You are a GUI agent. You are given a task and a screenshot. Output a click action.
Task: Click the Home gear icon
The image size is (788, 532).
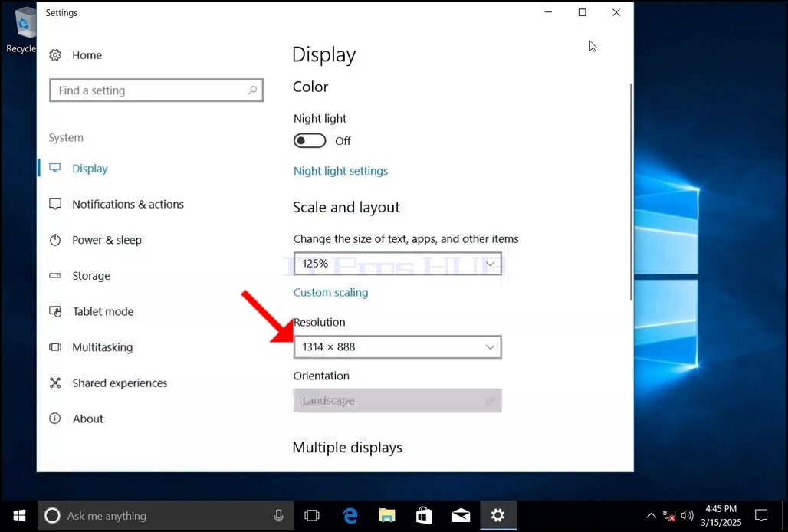[x=54, y=55]
